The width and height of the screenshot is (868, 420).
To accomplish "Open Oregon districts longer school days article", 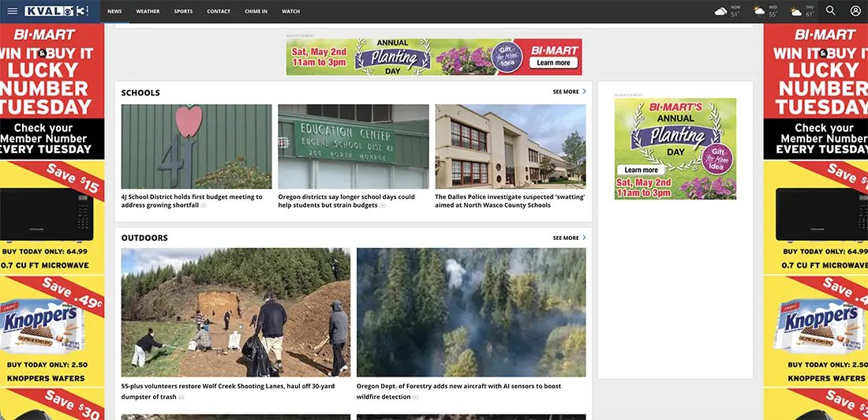I will coord(346,201).
